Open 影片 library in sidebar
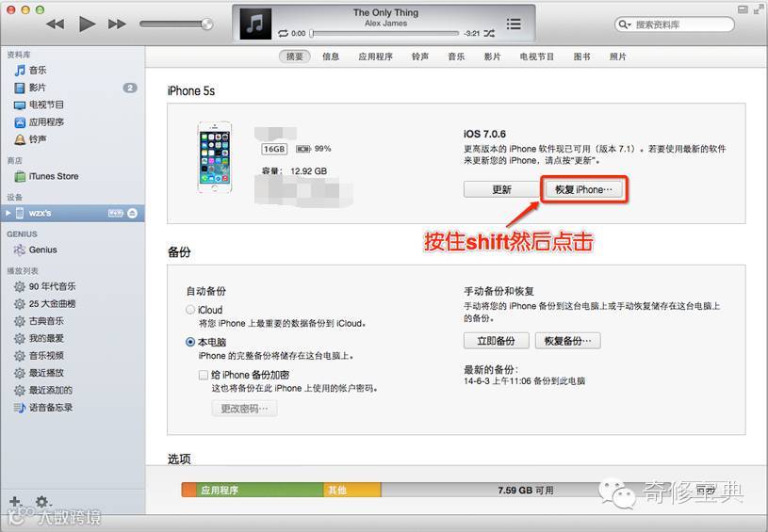The height and width of the screenshot is (532, 768). tap(73, 88)
